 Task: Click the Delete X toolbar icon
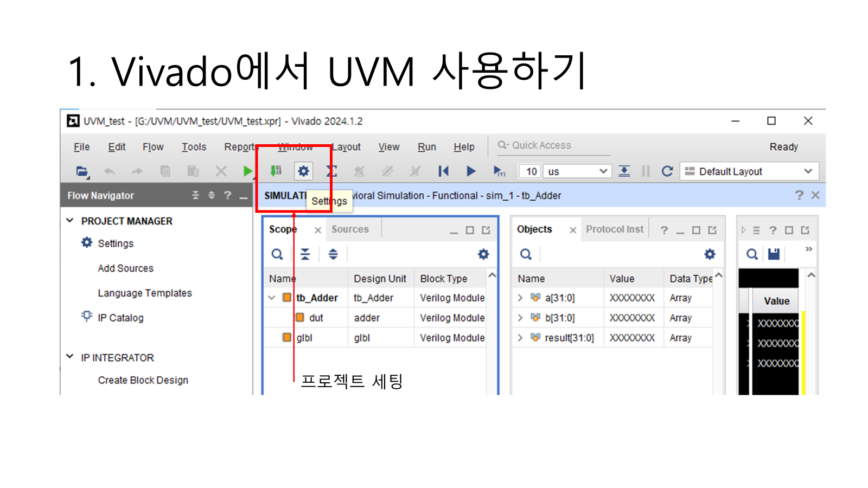coord(221,171)
